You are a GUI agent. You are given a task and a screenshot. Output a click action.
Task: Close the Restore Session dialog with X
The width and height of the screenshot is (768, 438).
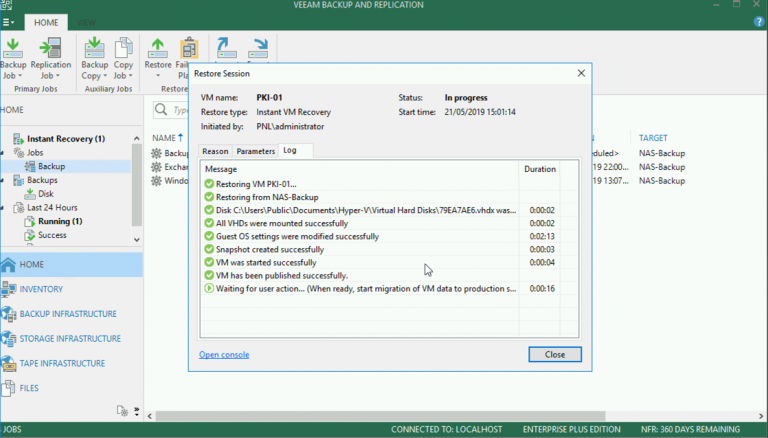pyautogui.click(x=581, y=73)
